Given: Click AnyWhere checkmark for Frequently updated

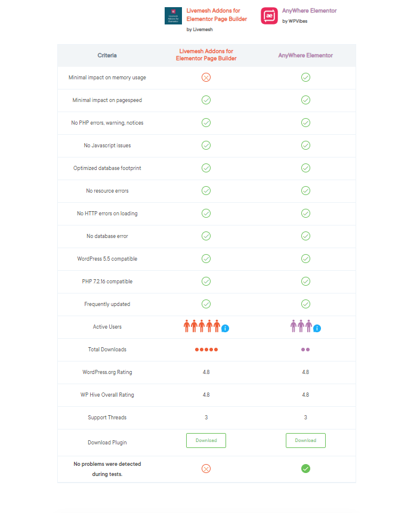Looking at the screenshot, I should (305, 304).
